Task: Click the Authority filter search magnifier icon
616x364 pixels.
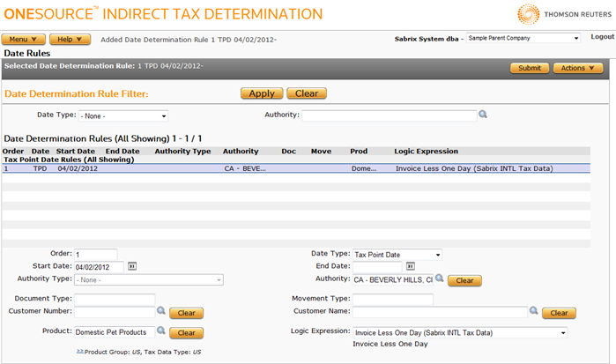Action: tap(482, 115)
